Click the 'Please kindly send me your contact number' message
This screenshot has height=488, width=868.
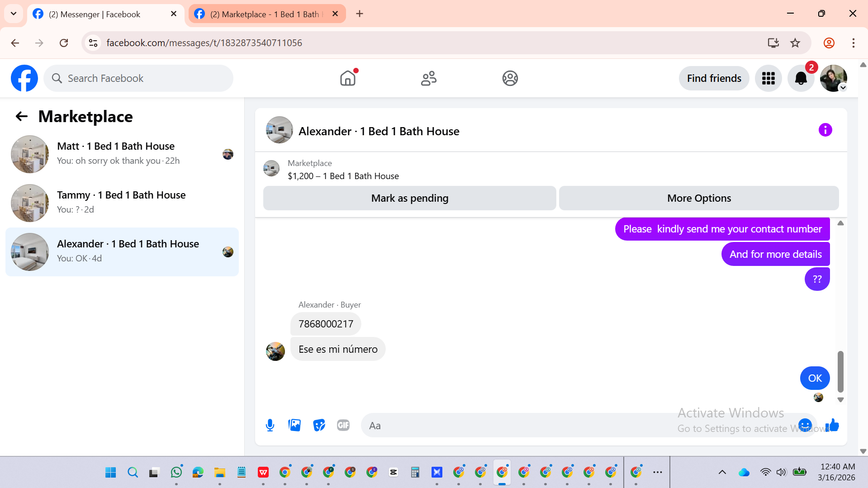point(722,229)
